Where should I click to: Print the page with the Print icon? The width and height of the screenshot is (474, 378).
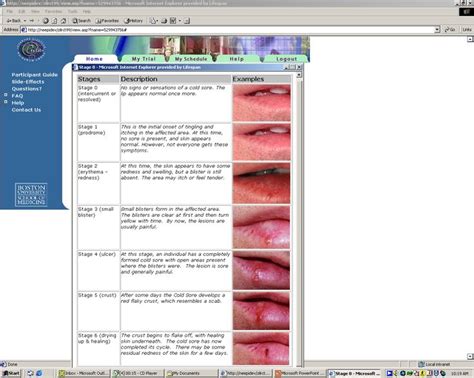tap(164, 21)
